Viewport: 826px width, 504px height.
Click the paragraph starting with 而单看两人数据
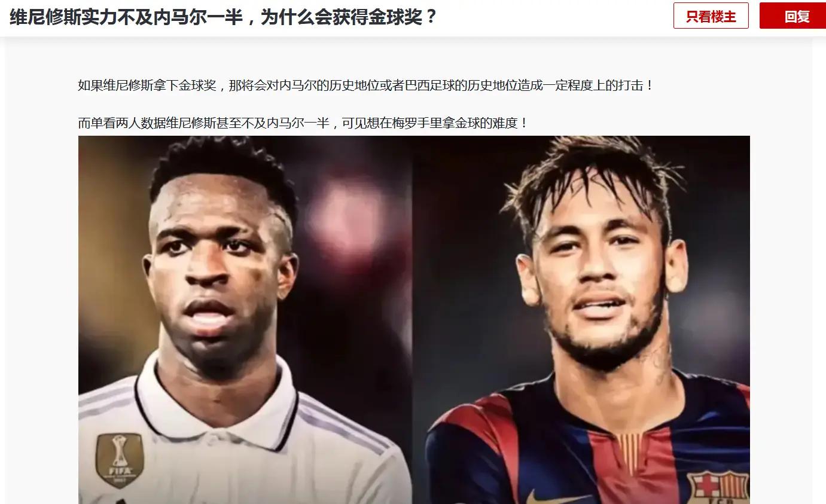[x=303, y=123]
